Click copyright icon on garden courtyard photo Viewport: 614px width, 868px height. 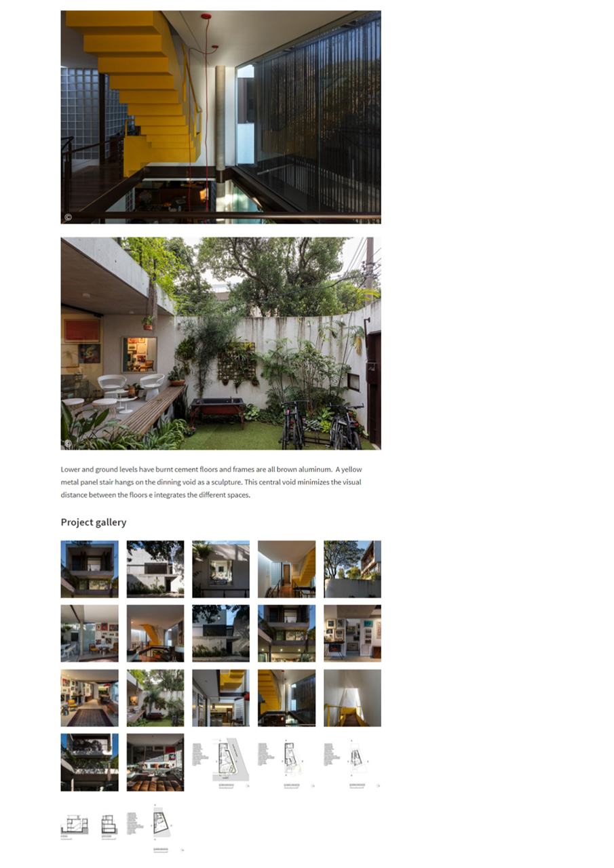(x=68, y=443)
